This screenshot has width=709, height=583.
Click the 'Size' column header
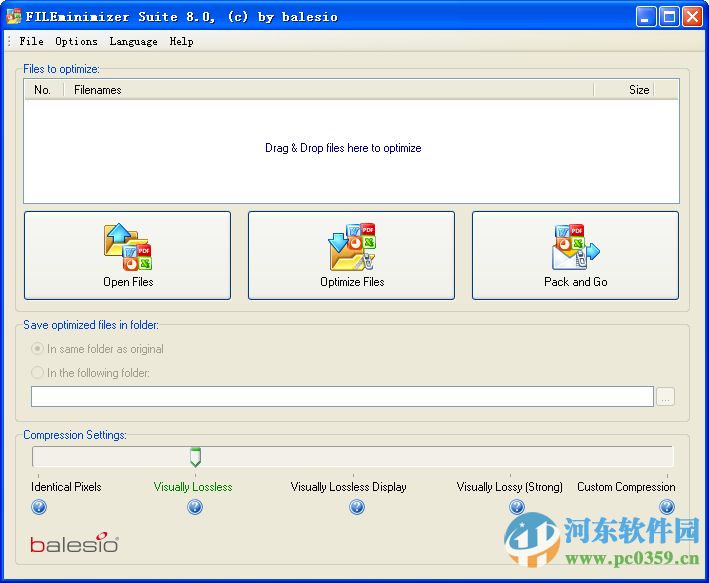click(624, 90)
